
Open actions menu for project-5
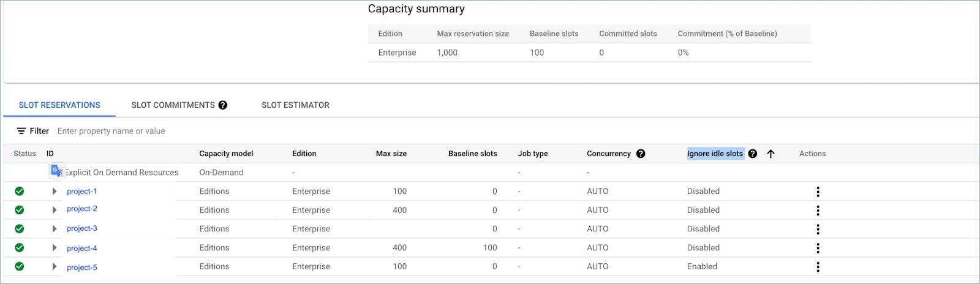[818, 267]
